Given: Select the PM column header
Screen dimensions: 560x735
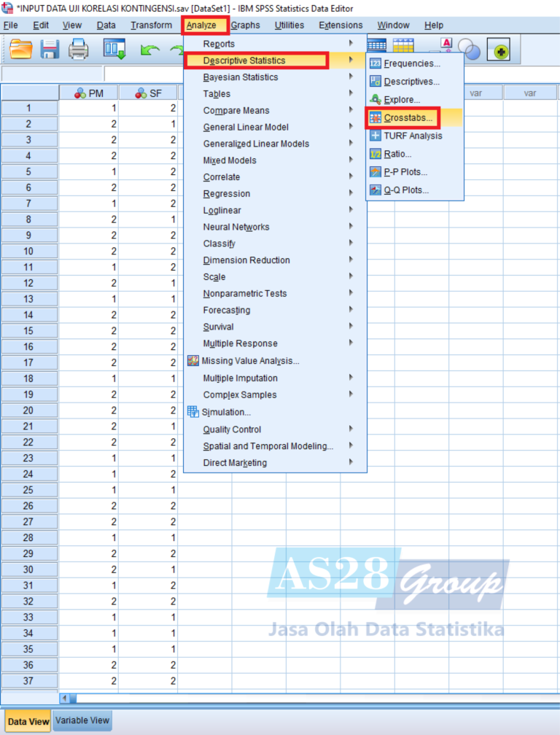Looking at the screenshot, I should tap(89, 93).
